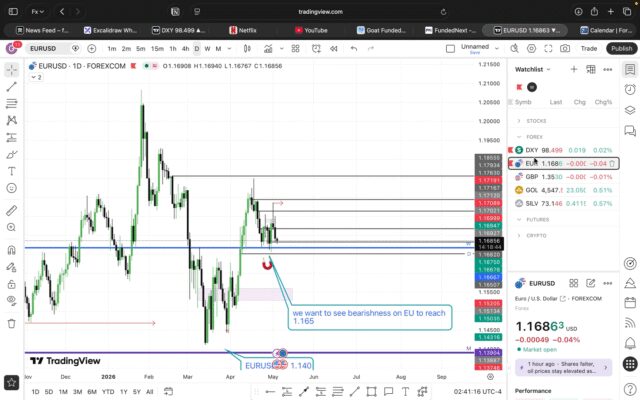Viewport: 640px width, 400px height.
Task: Select the Zoom In magnifier tool
Action: pyautogui.click(x=11, y=227)
